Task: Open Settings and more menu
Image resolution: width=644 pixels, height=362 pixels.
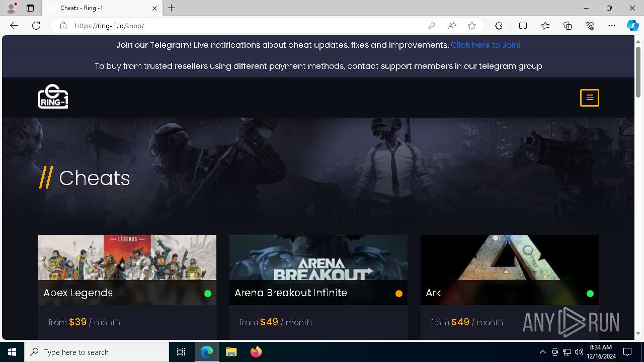Action: click(612, 26)
